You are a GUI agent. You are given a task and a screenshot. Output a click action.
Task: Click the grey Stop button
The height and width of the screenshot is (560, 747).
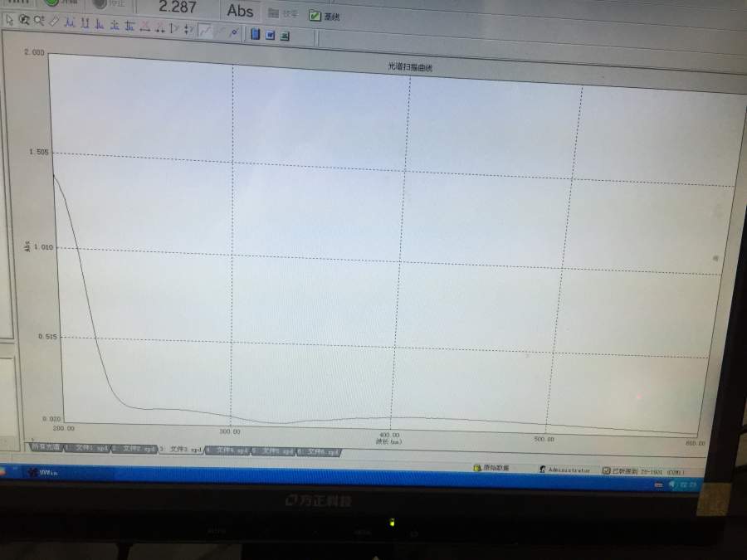click(109, 4)
